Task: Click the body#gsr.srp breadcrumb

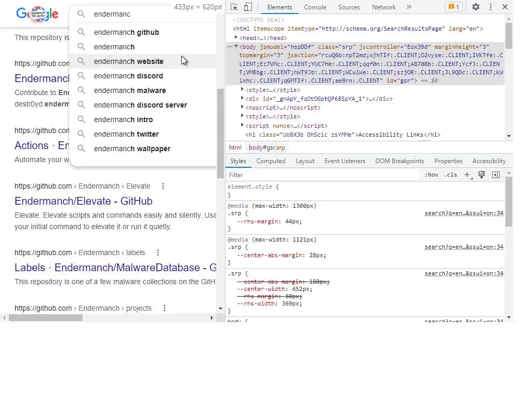Action: (267, 148)
